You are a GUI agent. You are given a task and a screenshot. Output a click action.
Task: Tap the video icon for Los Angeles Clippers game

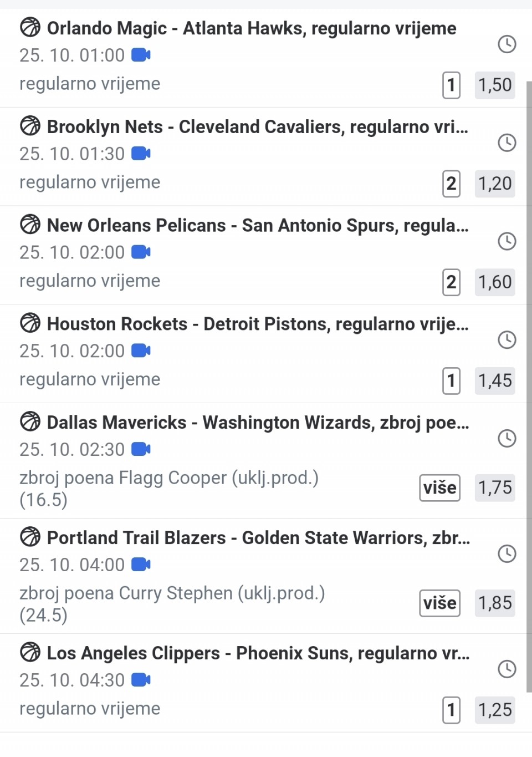click(141, 680)
